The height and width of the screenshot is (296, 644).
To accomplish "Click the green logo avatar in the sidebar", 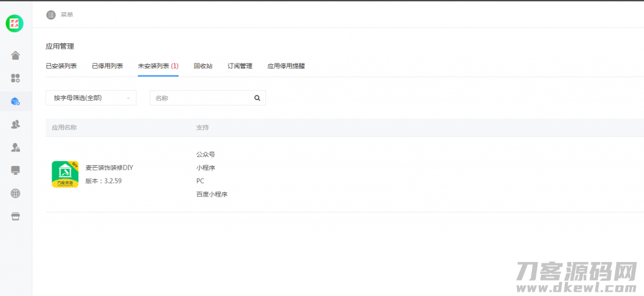I will click(x=14, y=24).
